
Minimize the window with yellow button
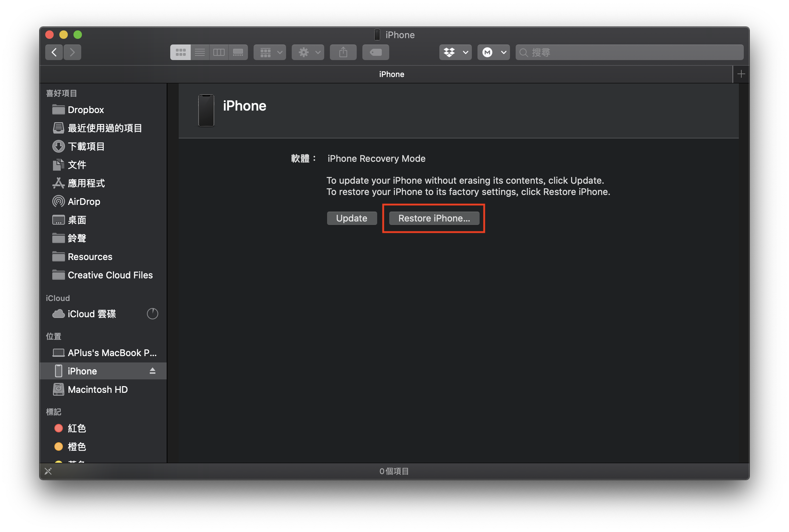tap(64, 35)
